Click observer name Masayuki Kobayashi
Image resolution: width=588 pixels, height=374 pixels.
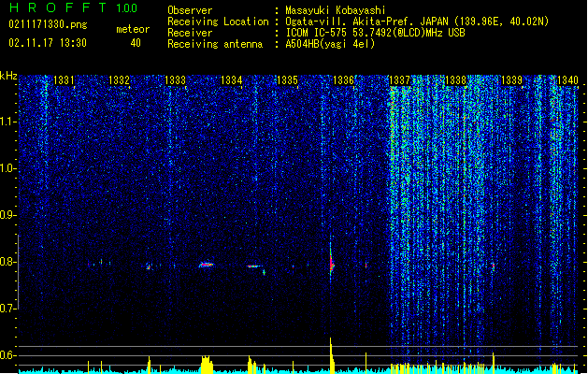coord(336,10)
